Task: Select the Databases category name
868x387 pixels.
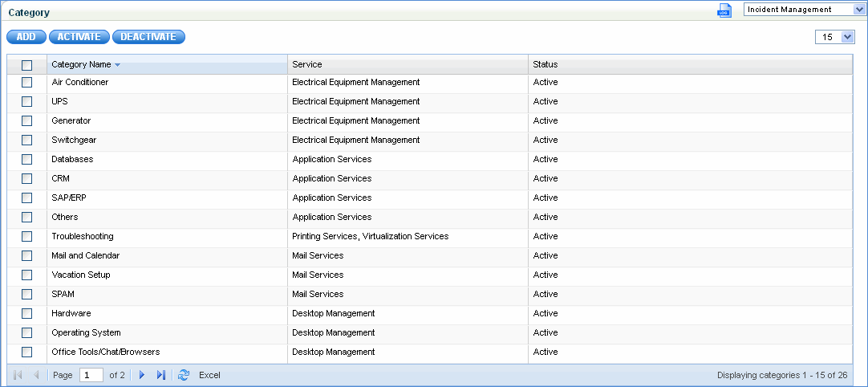Action: click(x=72, y=159)
